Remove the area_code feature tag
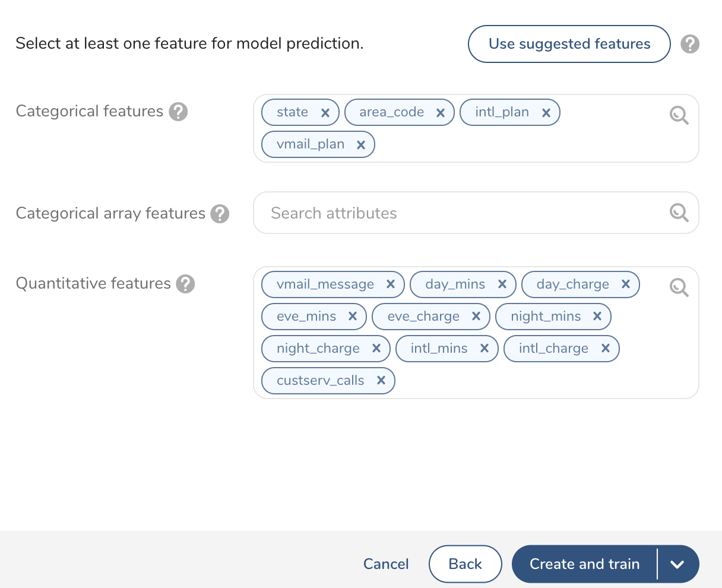Viewport: 722px width, 588px height. tap(441, 113)
